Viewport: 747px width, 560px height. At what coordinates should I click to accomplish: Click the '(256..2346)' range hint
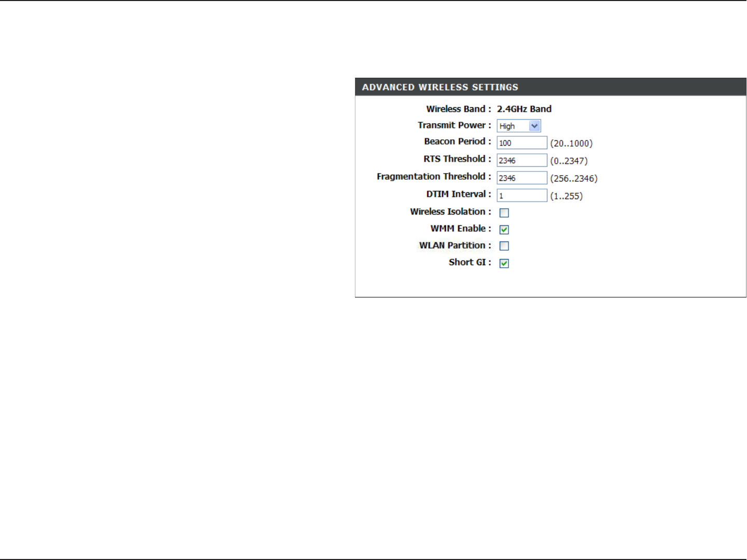pyautogui.click(x=574, y=179)
